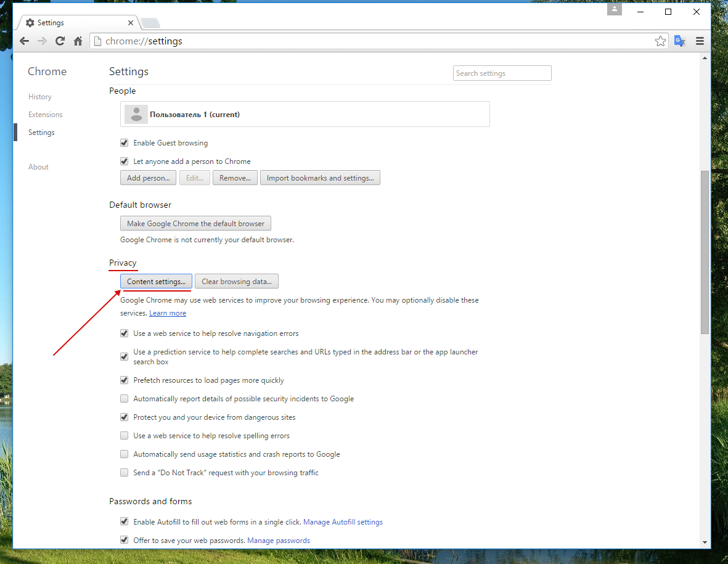Toggle web service for navigation errors checkbox
The height and width of the screenshot is (564, 728).
click(x=124, y=333)
